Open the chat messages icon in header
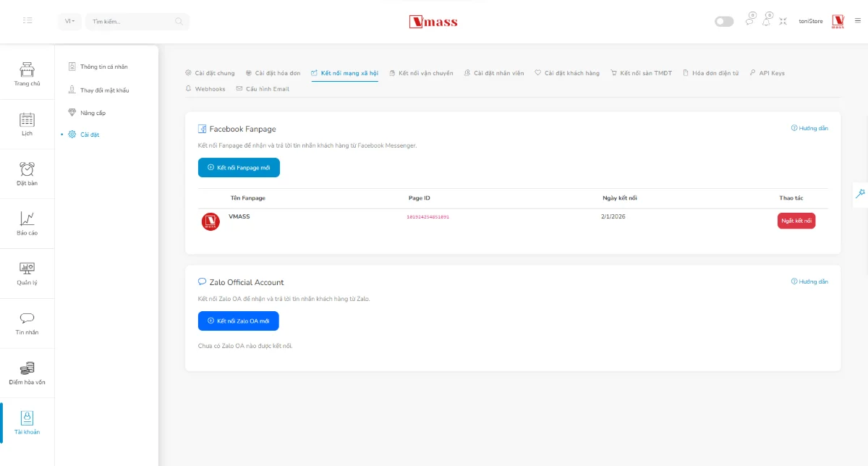The width and height of the screenshot is (868, 466). point(749,21)
